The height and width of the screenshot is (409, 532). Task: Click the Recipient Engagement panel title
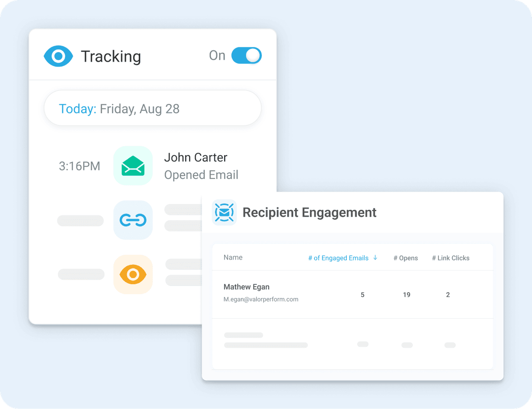pos(309,213)
